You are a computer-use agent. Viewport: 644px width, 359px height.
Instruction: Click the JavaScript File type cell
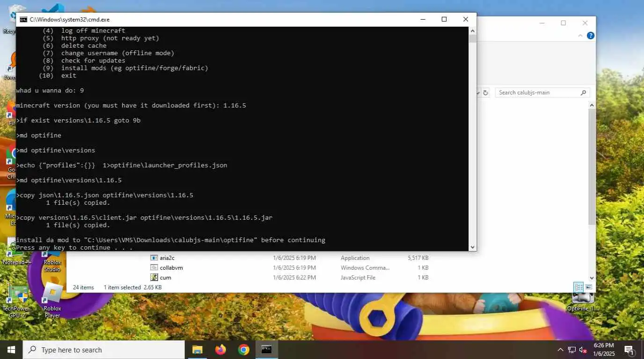(358, 277)
